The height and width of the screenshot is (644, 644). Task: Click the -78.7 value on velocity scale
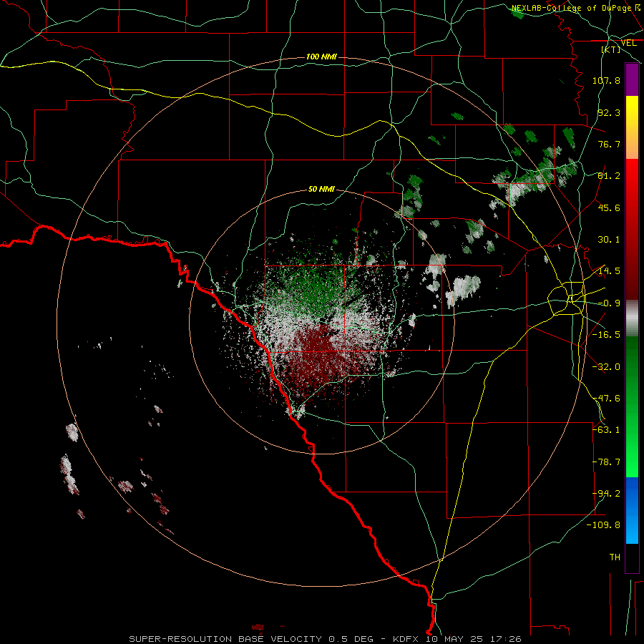(606, 462)
